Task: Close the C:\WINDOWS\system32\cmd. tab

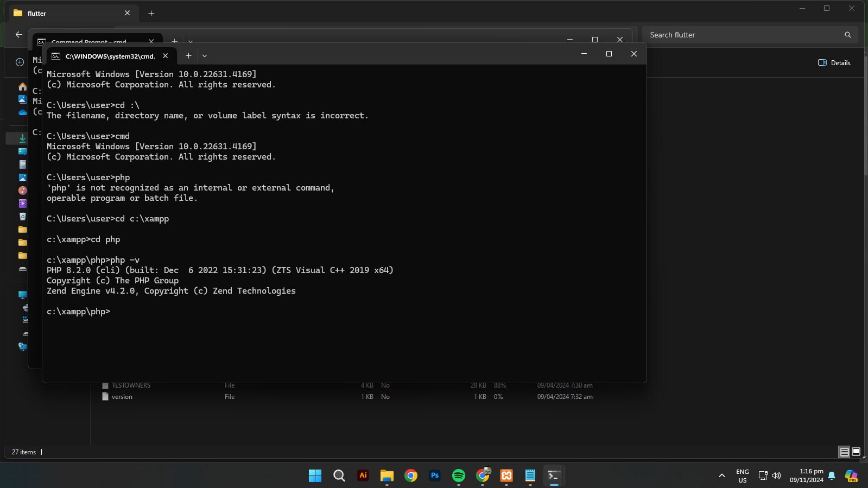Action: pos(166,55)
